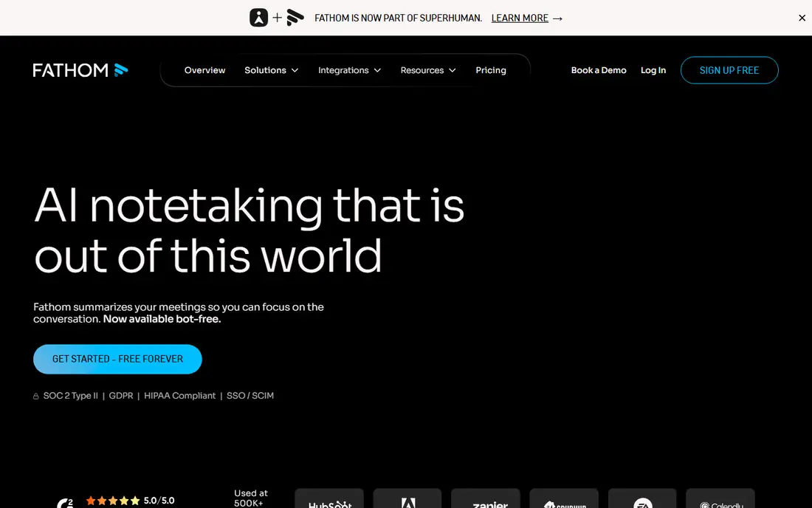Click the Calendly logo card
Viewport: 812px width, 508px height.
tap(720, 498)
